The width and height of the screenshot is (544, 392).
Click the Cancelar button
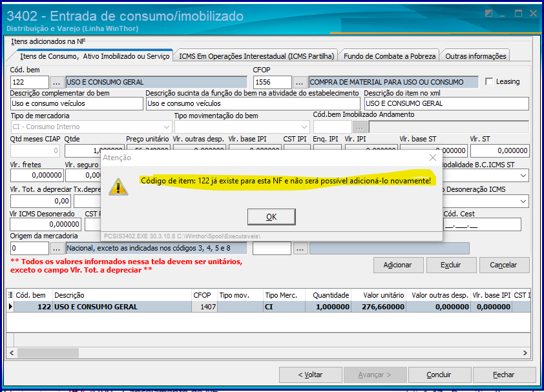(x=504, y=265)
